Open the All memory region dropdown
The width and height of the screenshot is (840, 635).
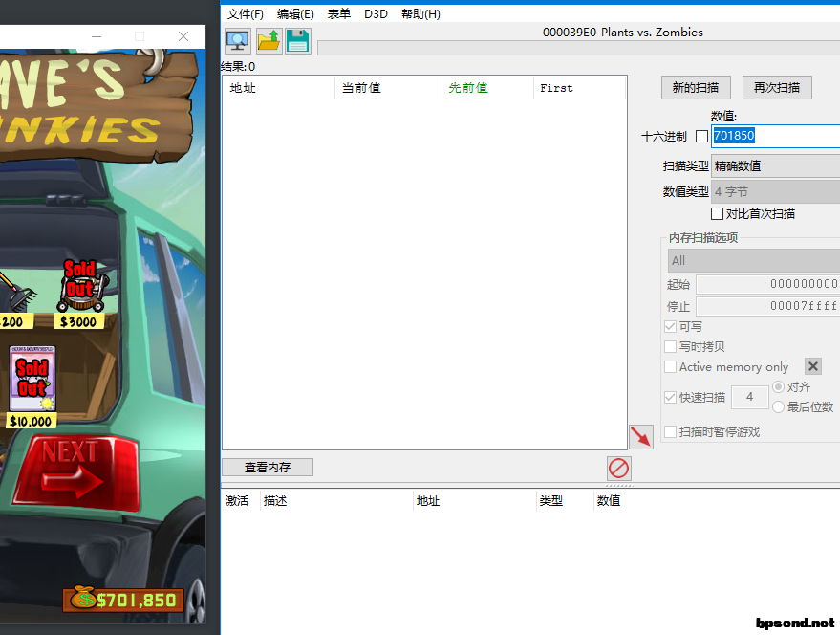pos(754,261)
